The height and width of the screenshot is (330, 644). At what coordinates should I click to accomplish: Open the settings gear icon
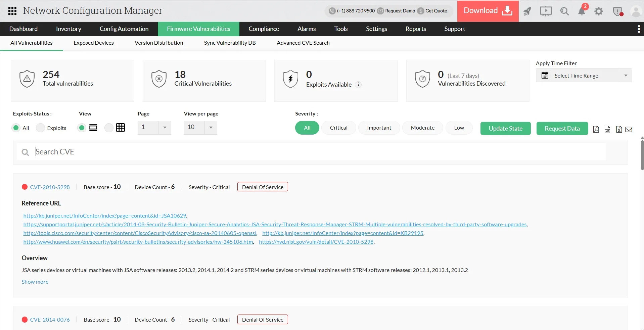(x=599, y=11)
